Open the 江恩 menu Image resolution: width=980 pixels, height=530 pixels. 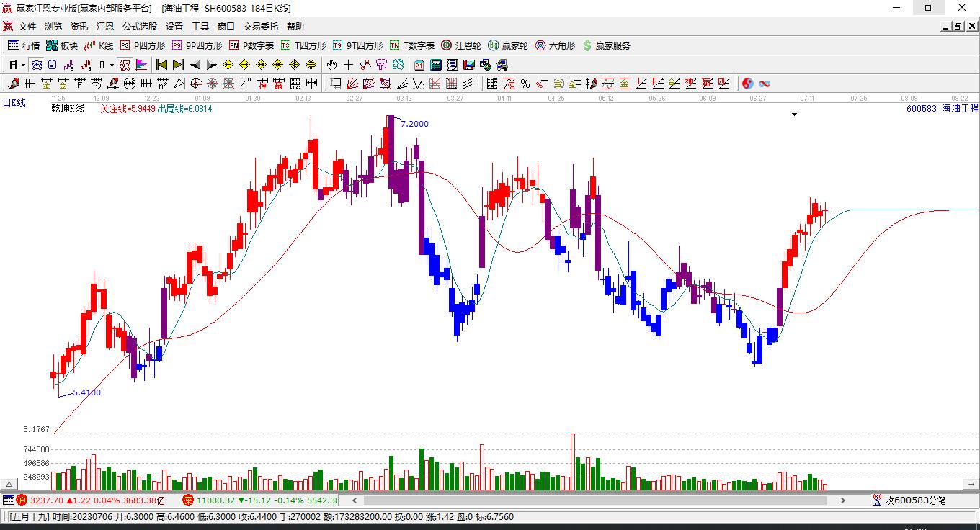105,27
